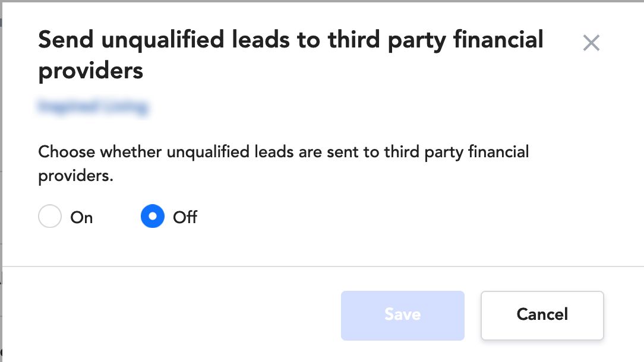
Task: Click 'providers.' ending the description text
Action: (75, 176)
